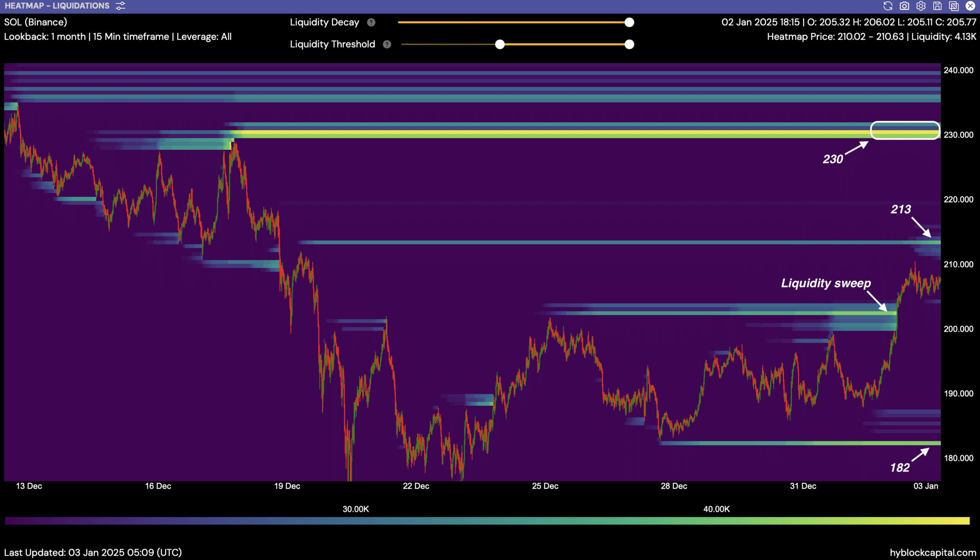Click the hyblockcapital.com link

point(933,552)
